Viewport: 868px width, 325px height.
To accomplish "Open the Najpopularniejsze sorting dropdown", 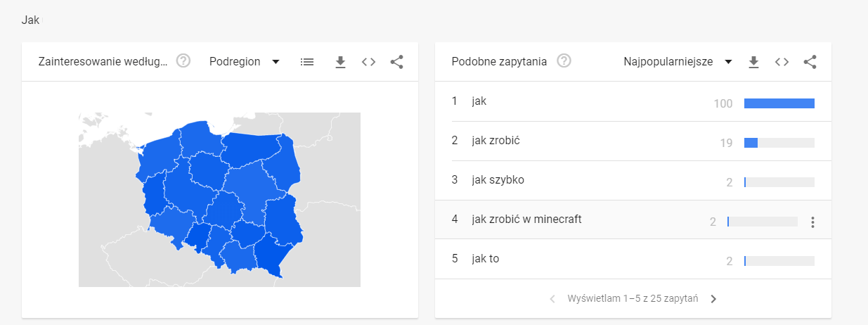I will [678, 62].
